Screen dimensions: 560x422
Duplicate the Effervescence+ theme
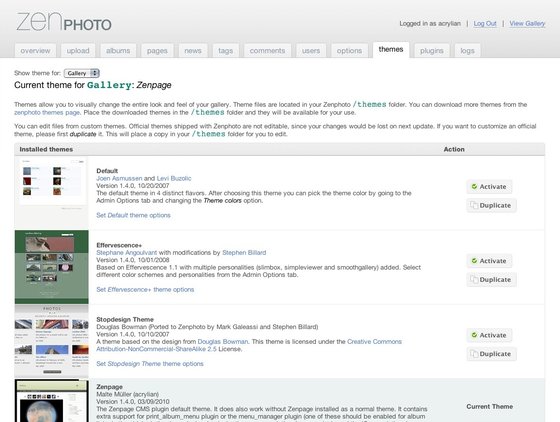click(x=491, y=280)
